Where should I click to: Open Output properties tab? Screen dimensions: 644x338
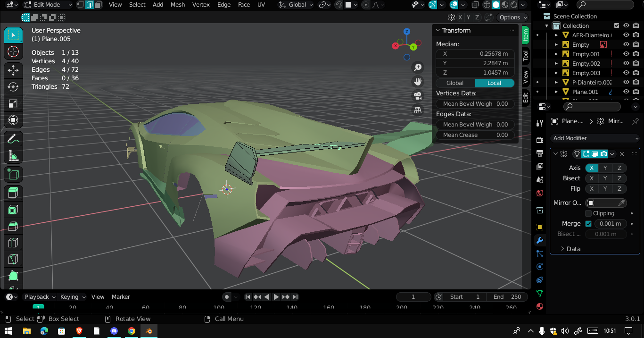[x=540, y=153]
